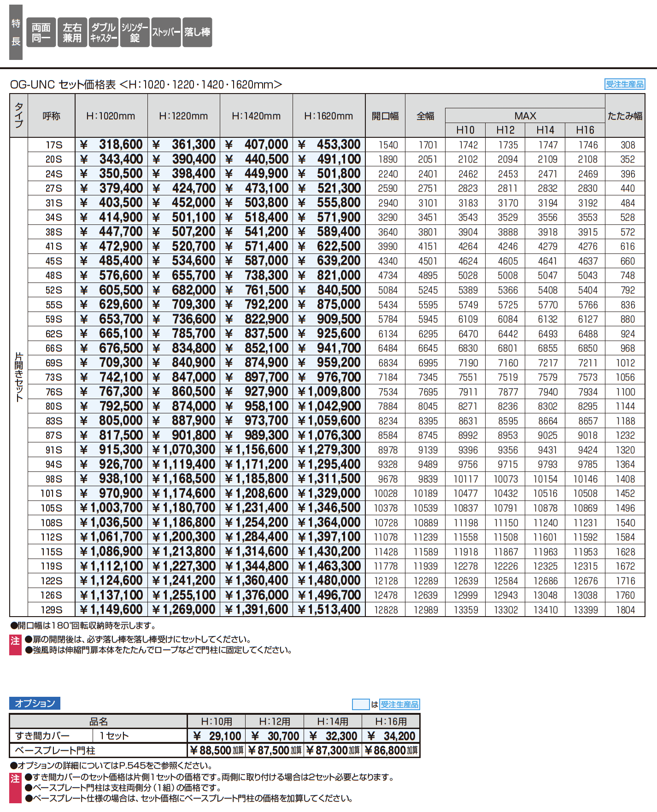Select the 112S row label
The image size is (657, 812).
pos(51,537)
